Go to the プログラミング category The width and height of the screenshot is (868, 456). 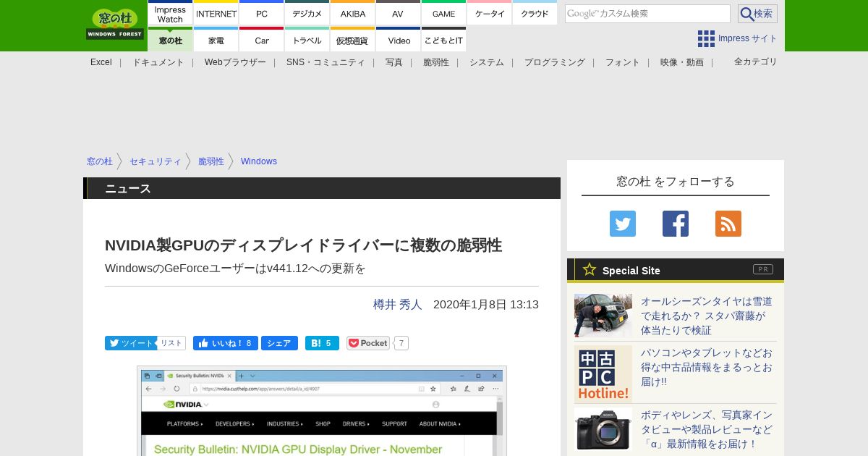click(555, 62)
